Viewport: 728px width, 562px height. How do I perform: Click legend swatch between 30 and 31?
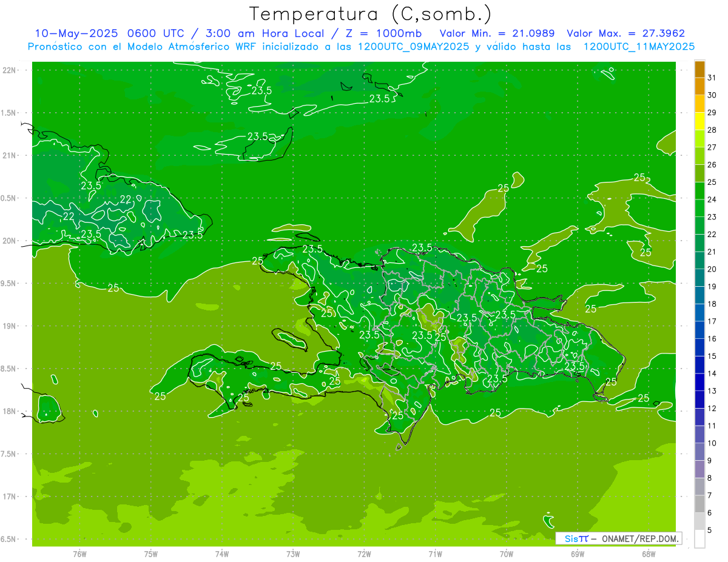(x=699, y=87)
